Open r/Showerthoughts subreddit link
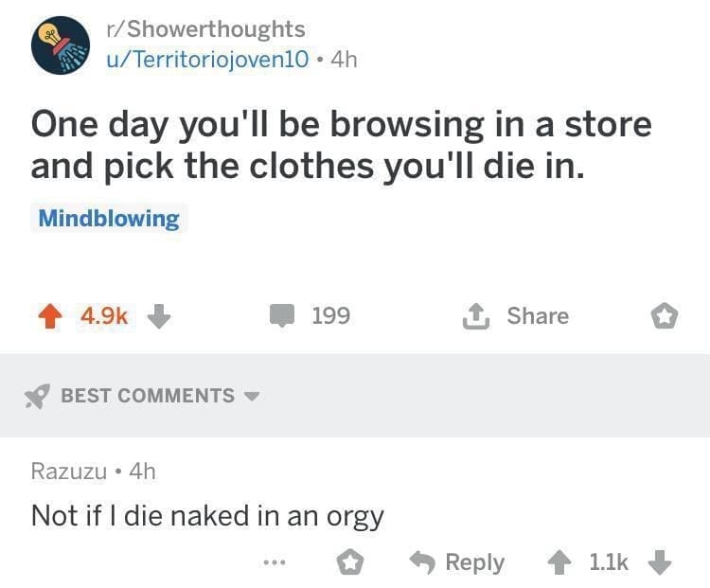 (204, 30)
